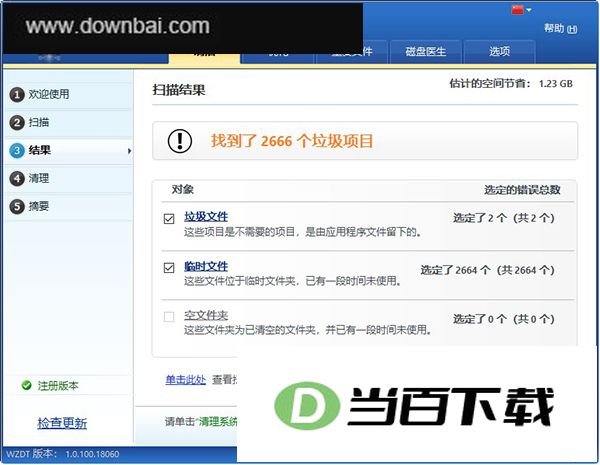Open the 临时文件 details link
600x465 pixels.
click(x=206, y=266)
